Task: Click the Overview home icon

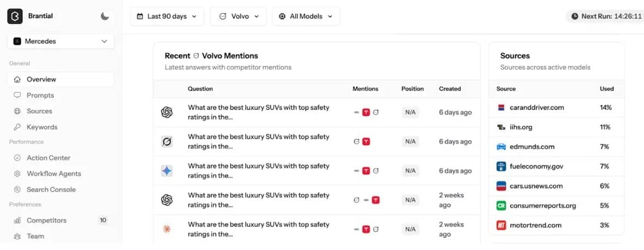Action: pyautogui.click(x=17, y=79)
